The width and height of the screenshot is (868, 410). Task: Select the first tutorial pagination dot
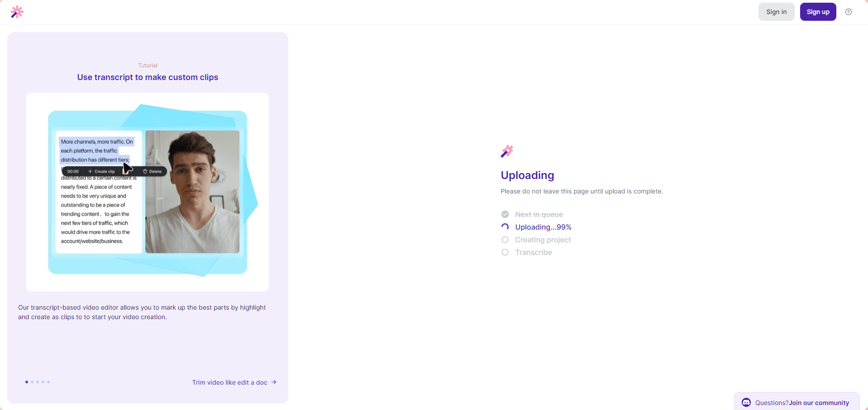coord(27,382)
